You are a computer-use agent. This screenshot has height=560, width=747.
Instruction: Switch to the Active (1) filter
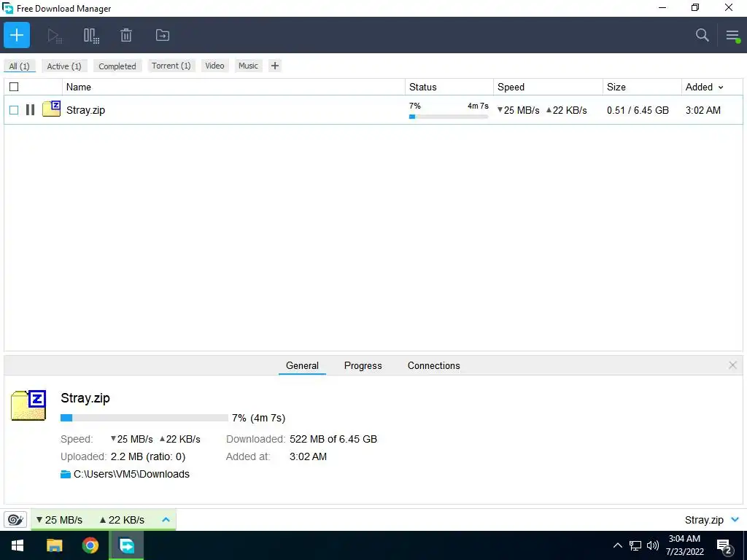(x=64, y=66)
